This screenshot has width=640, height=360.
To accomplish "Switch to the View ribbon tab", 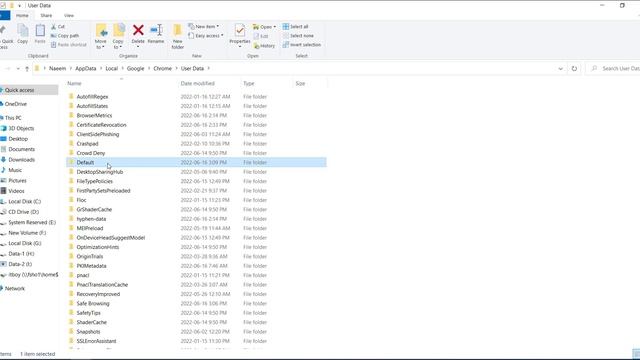I will click(x=69, y=16).
